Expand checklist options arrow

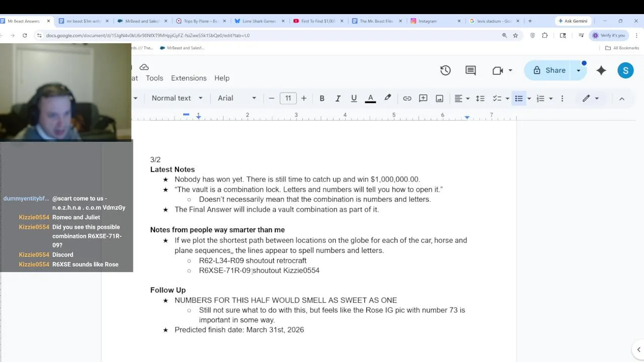click(507, 98)
